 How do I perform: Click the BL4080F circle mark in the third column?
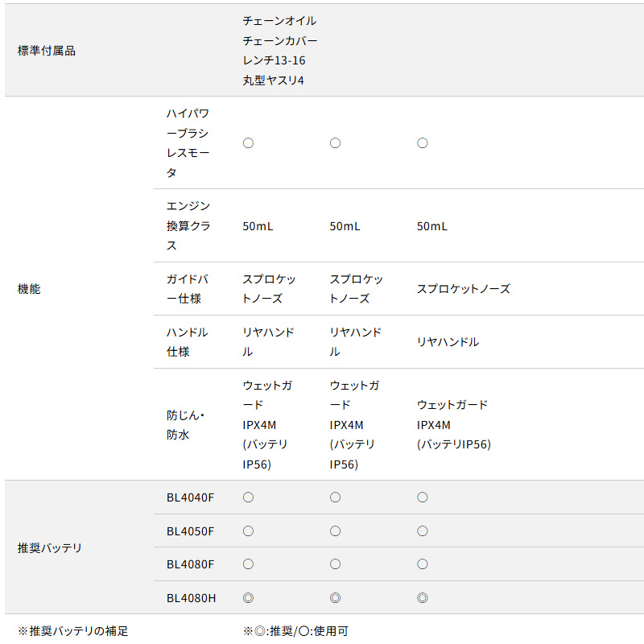[x=422, y=564]
